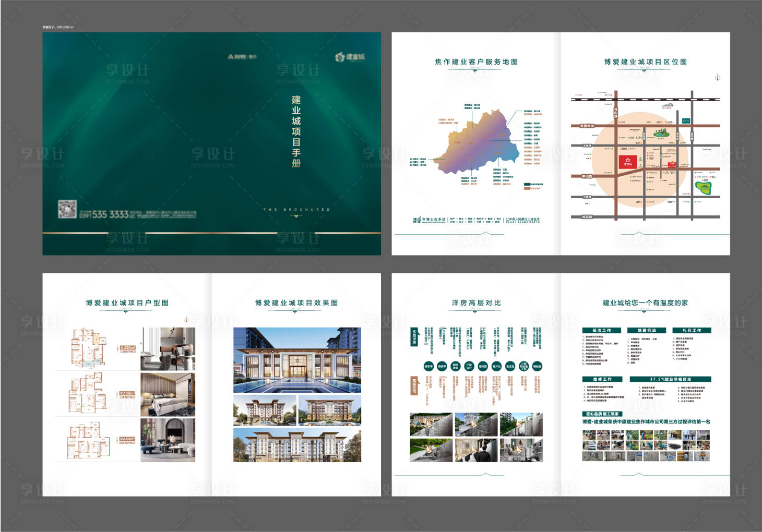Click the heading 博爱建业城项目区位图
This screenshot has width=762, height=532.
pyautogui.click(x=645, y=62)
